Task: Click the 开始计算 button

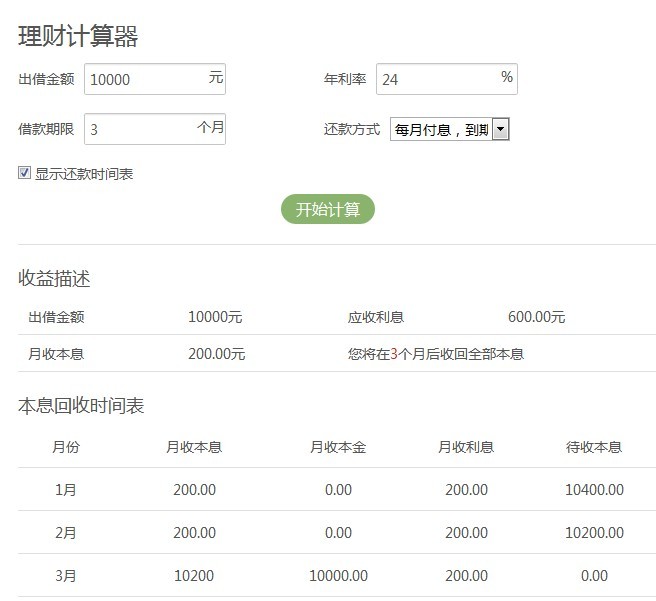Action: coord(328,209)
